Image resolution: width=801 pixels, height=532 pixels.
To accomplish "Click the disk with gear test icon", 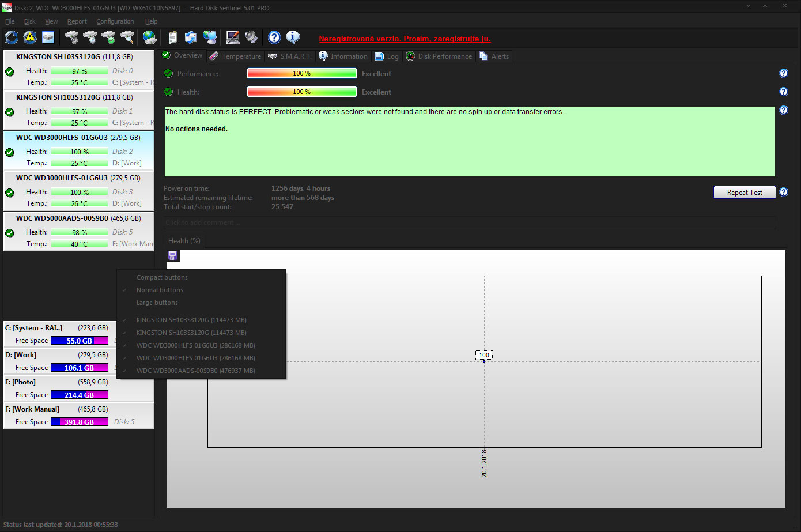I will [x=71, y=37].
